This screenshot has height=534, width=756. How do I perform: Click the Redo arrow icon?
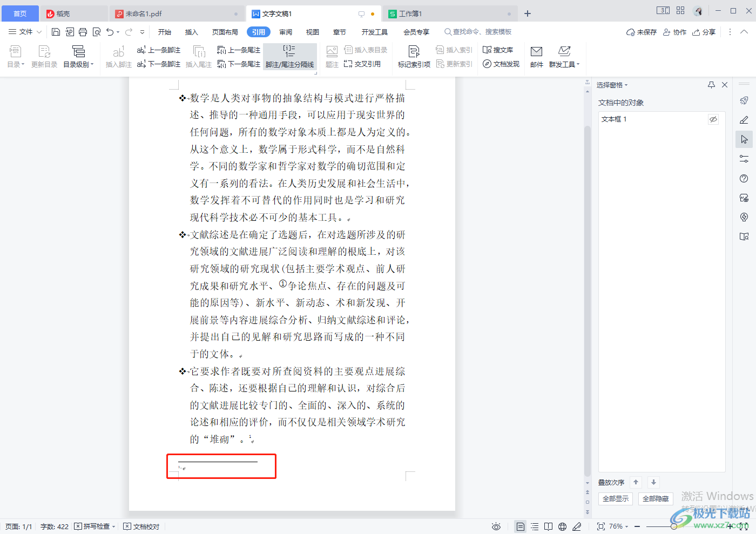[129, 32]
